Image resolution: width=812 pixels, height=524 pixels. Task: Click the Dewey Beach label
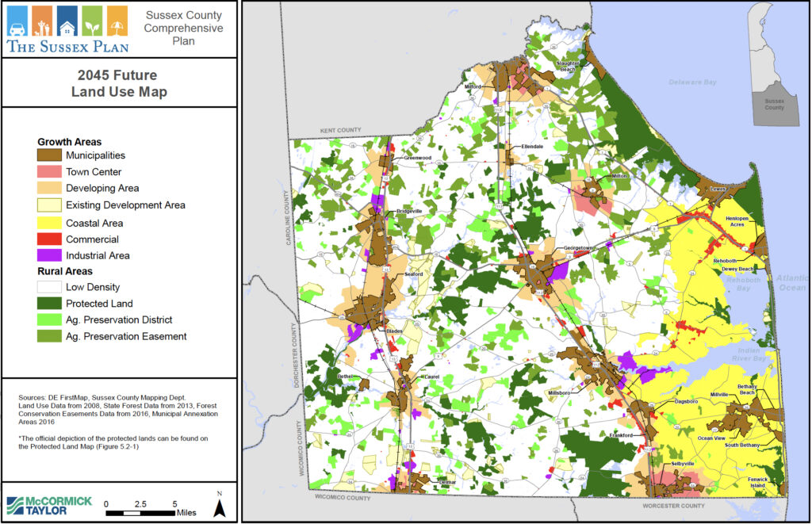pos(737,269)
